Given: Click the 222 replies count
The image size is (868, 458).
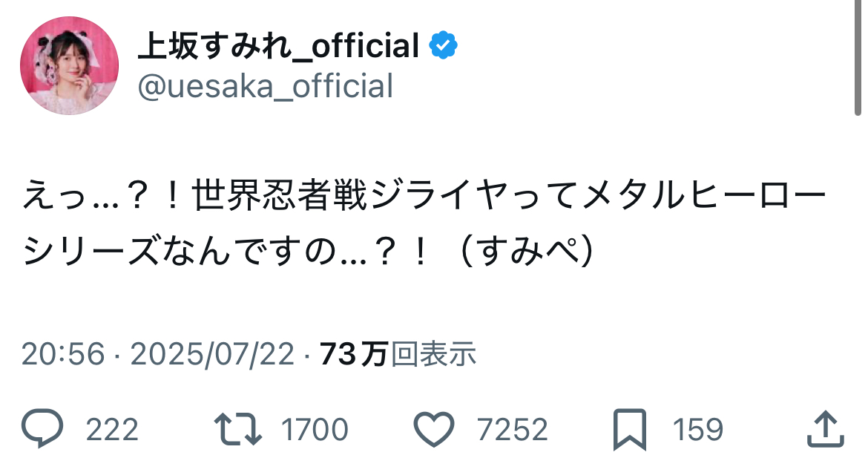Looking at the screenshot, I should [112, 430].
